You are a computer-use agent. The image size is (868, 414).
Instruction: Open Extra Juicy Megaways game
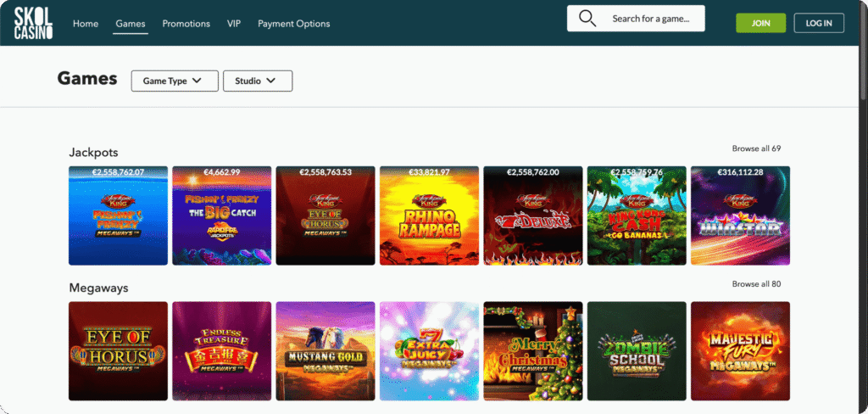click(429, 351)
